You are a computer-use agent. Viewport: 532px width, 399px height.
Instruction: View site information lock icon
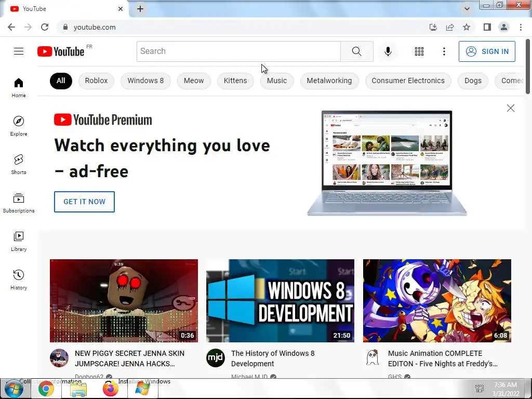[x=65, y=27]
